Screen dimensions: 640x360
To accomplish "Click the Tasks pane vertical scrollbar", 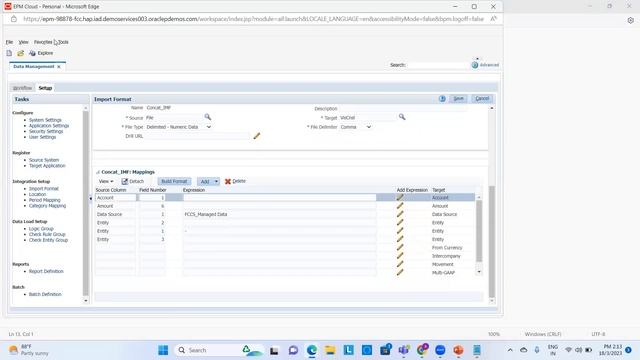I will click(x=86, y=204).
